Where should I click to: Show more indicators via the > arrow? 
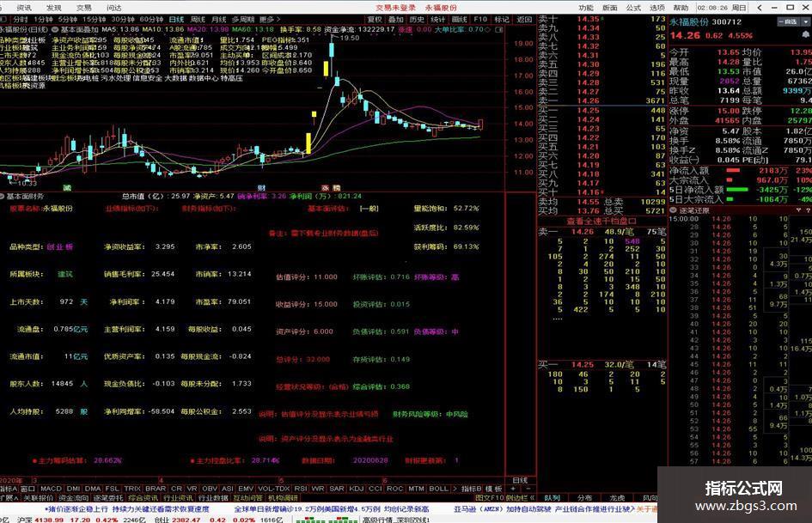coord(455,489)
